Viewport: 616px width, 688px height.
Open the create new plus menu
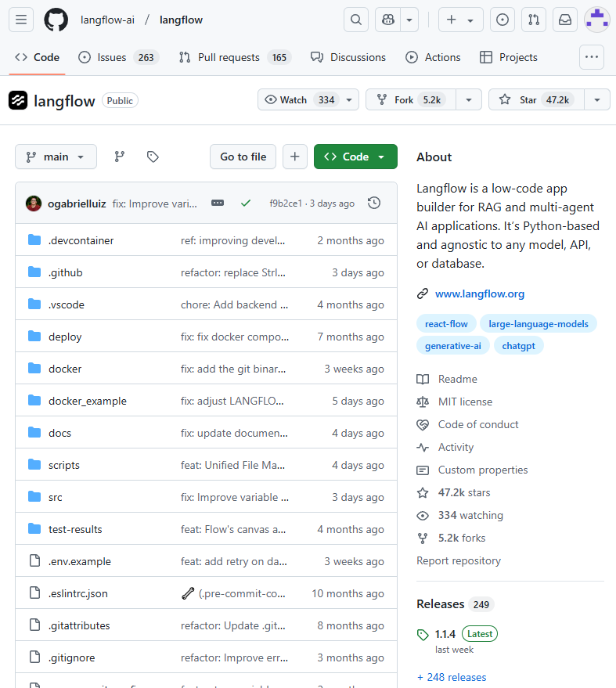[x=460, y=20]
